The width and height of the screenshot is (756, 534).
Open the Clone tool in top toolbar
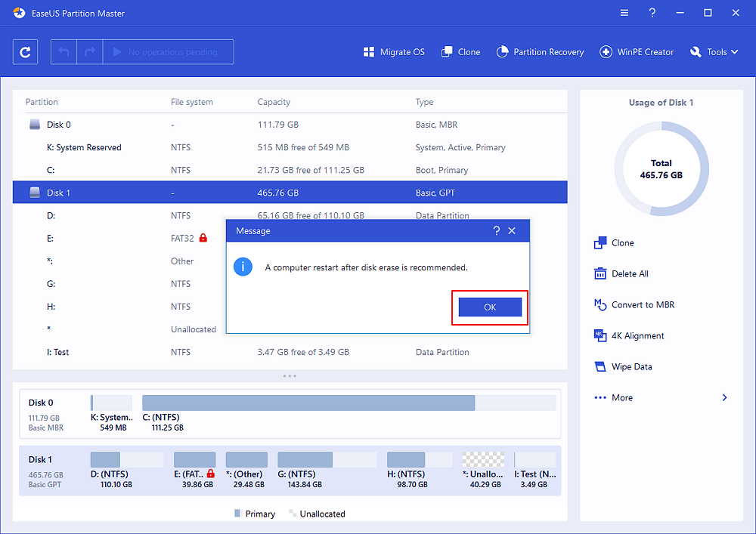[460, 52]
